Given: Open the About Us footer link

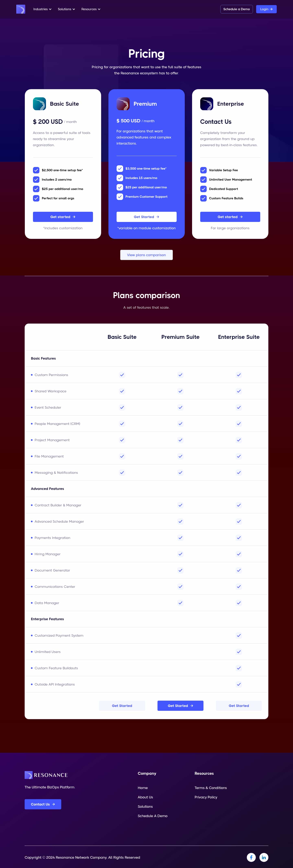Looking at the screenshot, I should [x=145, y=797].
